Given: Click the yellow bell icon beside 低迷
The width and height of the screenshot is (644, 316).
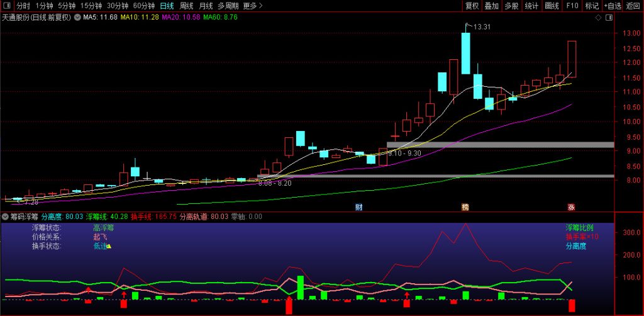Looking at the screenshot, I should (109, 246).
